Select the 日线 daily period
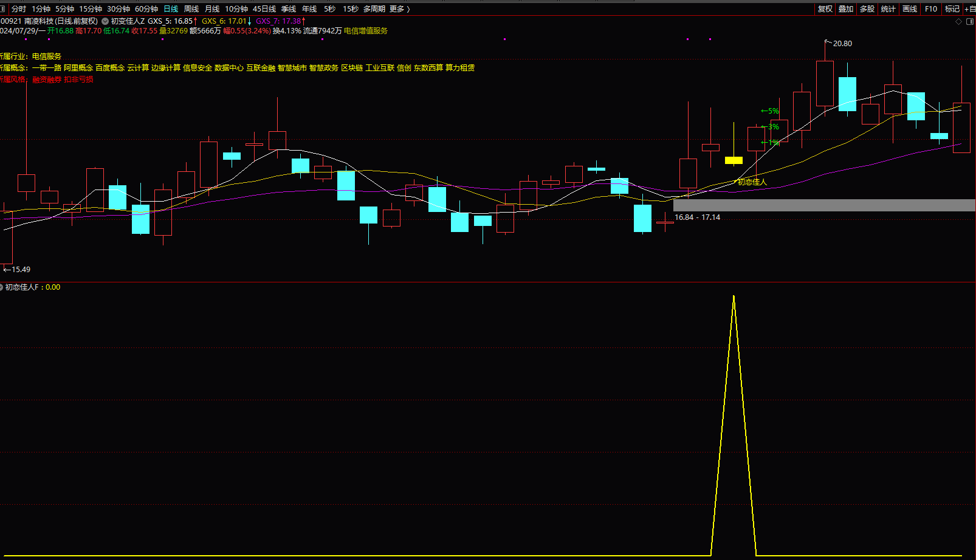 [x=171, y=9]
